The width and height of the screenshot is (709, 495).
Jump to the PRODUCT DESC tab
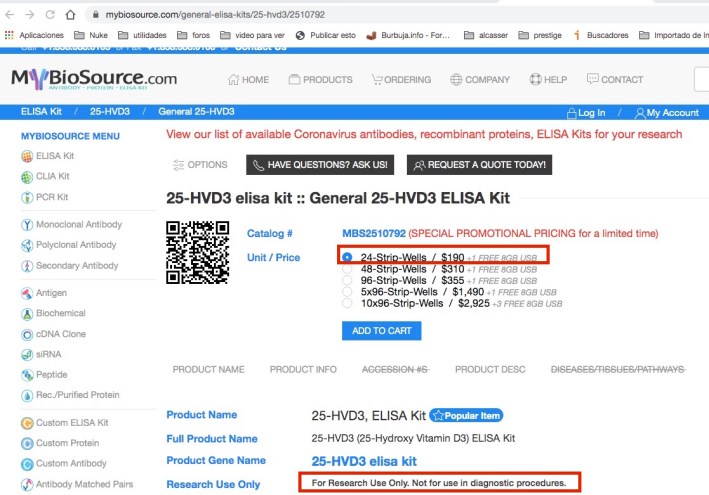[490, 370]
